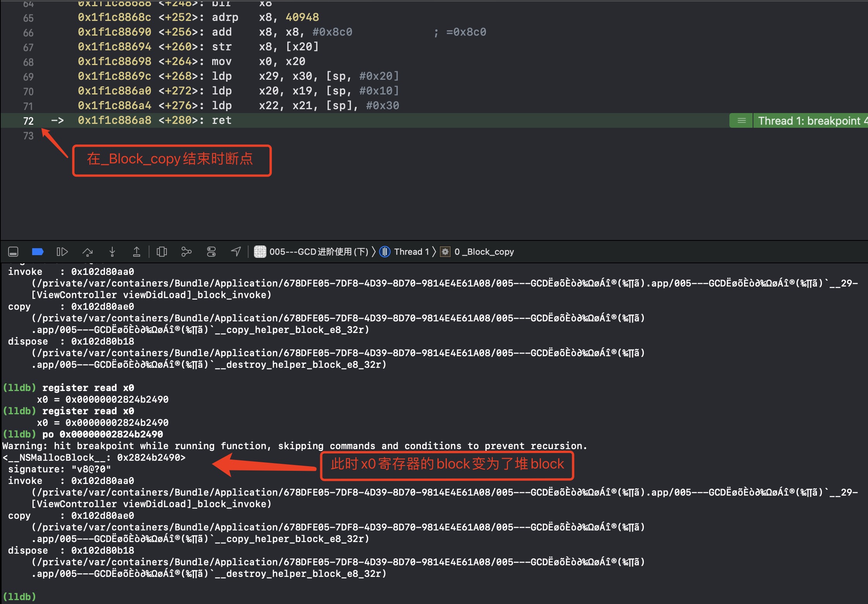Click the Step Into icon
The width and height of the screenshot is (868, 604).
(x=112, y=252)
